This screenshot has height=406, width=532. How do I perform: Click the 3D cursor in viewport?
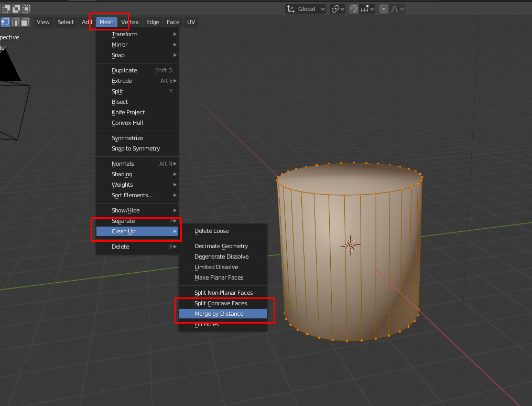(351, 245)
